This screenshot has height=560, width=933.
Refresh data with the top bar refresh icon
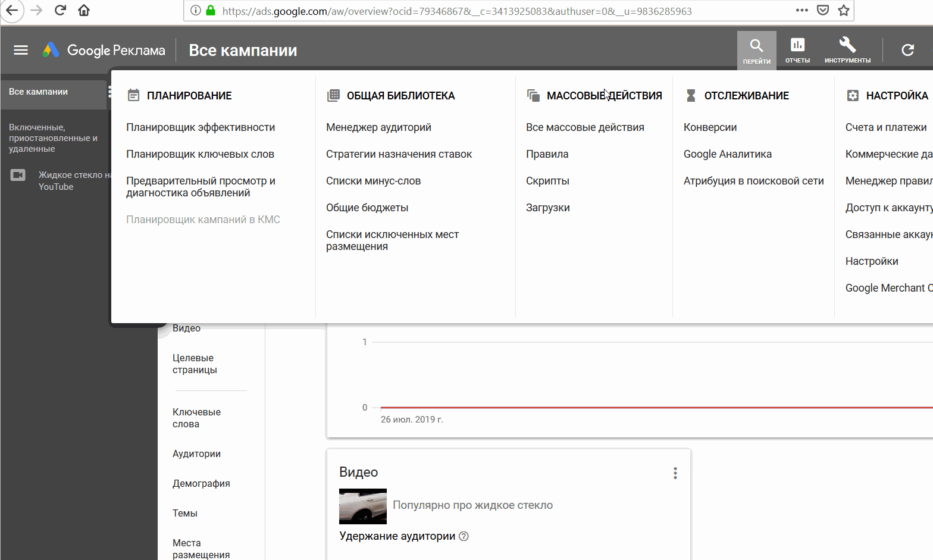tap(907, 50)
